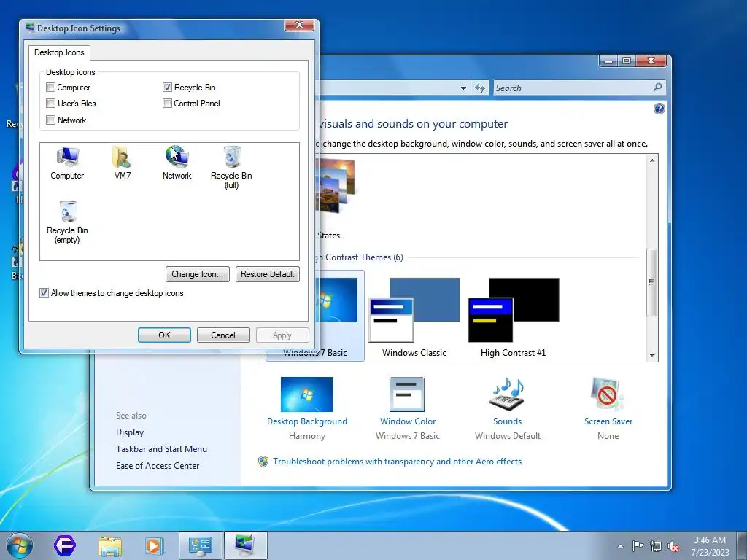Open Troubleshoot problems with transparency link

click(x=398, y=462)
